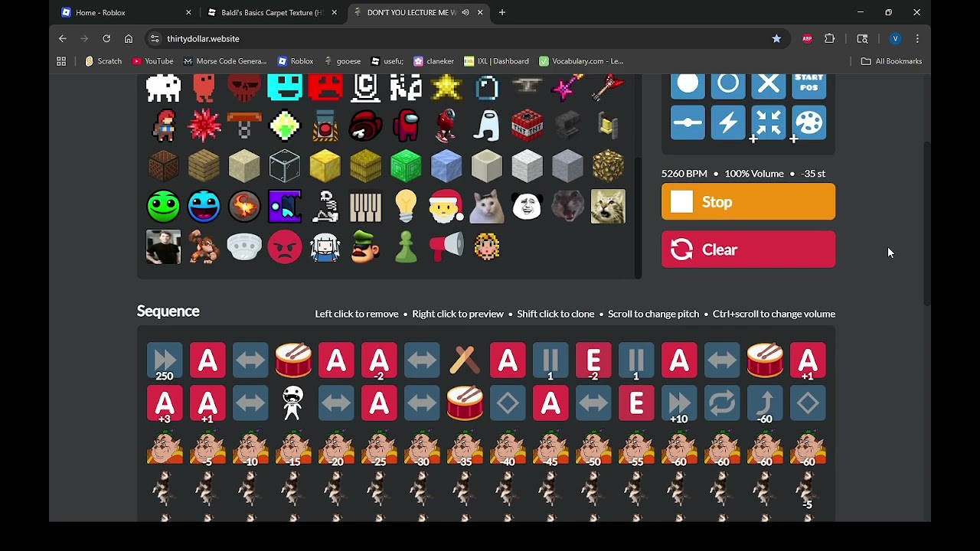Select the TNT block sound
Image resolution: width=980 pixels, height=551 pixels.
coord(528,126)
